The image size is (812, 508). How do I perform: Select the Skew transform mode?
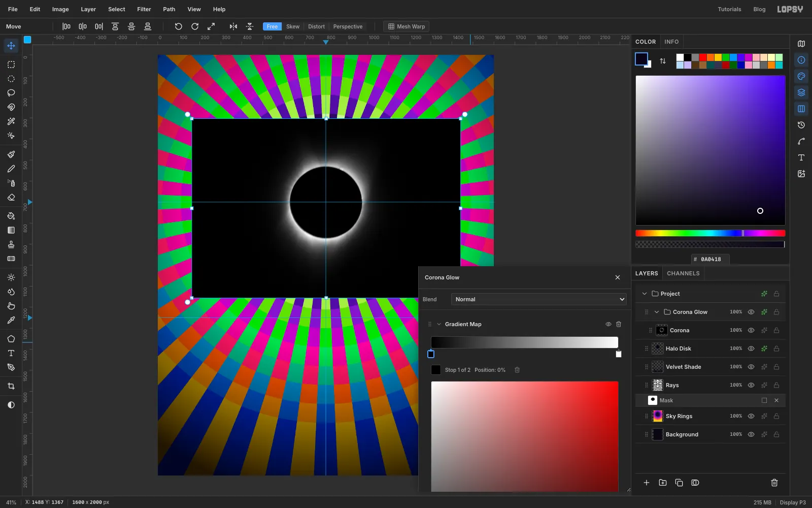(x=293, y=26)
